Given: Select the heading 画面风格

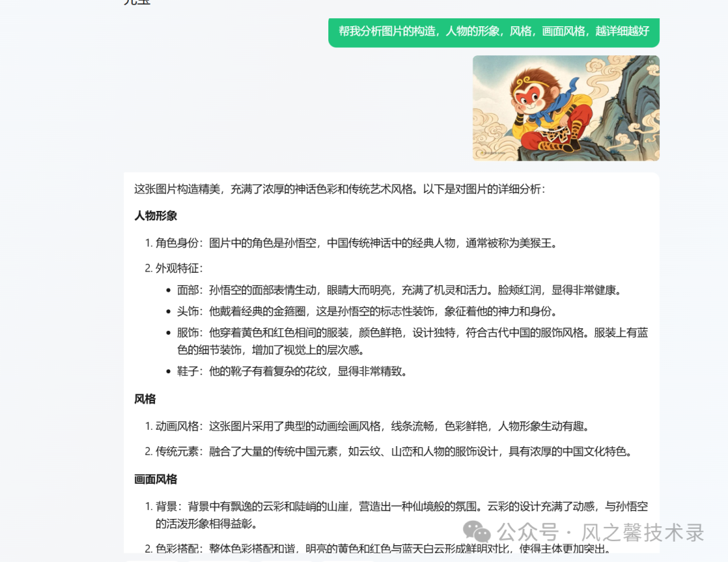Looking at the screenshot, I should click(x=156, y=479).
